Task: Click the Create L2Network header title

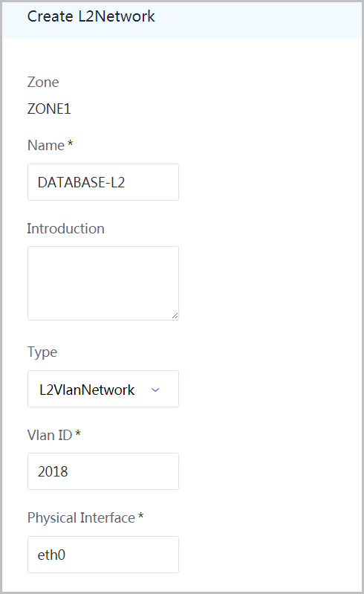Action: [x=91, y=16]
